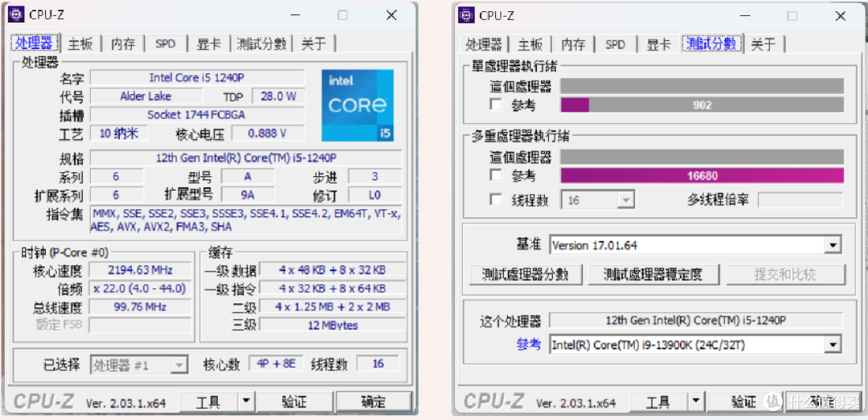Screen dimensions: 868x420
Task: Click the 总线速度 value 99.76 MHz
Action: pos(140,307)
